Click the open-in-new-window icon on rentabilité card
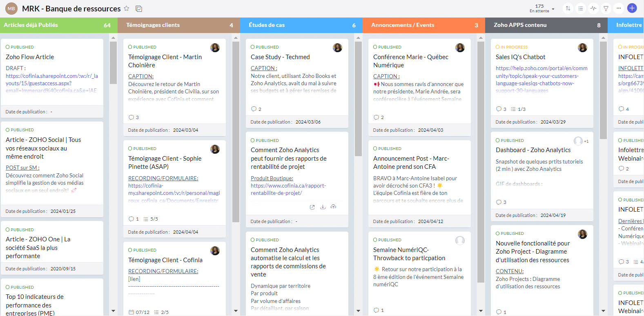This screenshot has height=316, width=644. [x=312, y=207]
